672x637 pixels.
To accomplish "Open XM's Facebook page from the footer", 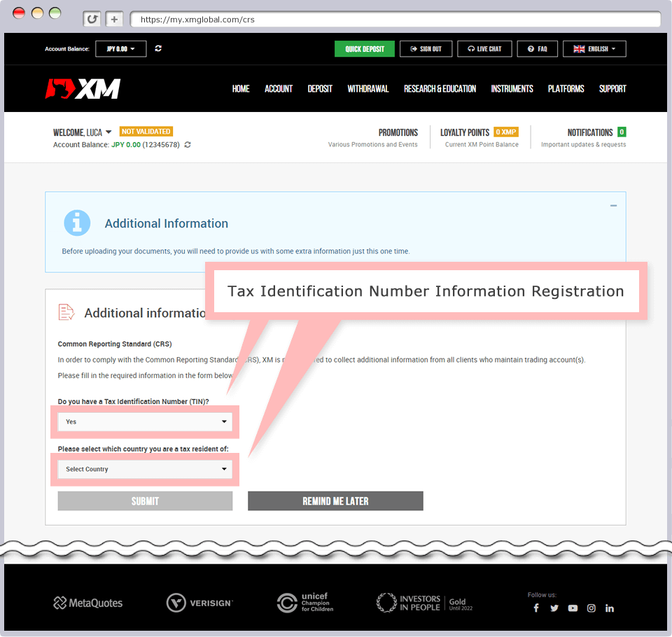I will [x=536, y=608].
